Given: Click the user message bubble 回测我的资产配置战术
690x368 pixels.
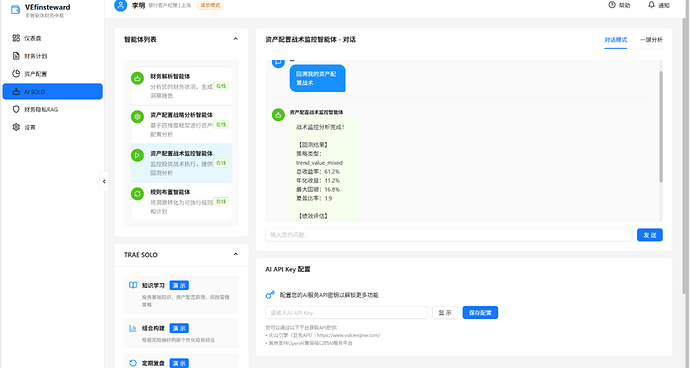Looking at the screenshot, I should tap(317, 78).
